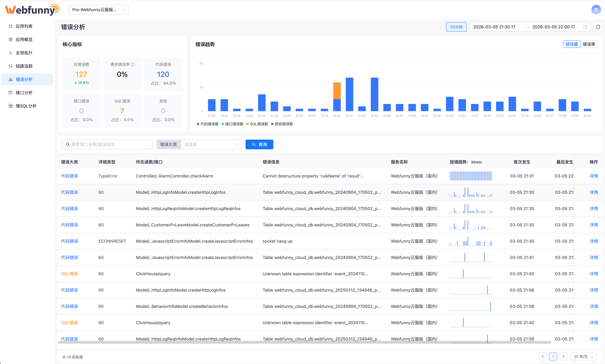
Task: Click the 应用列表 grid icon in sidebar
Action: pos(10,26)
